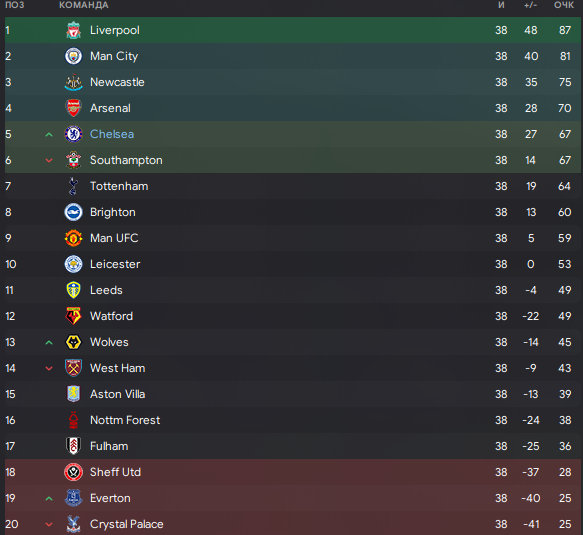
Task: Open the Chelsea team name link
Action: click(x=112, y=134)
